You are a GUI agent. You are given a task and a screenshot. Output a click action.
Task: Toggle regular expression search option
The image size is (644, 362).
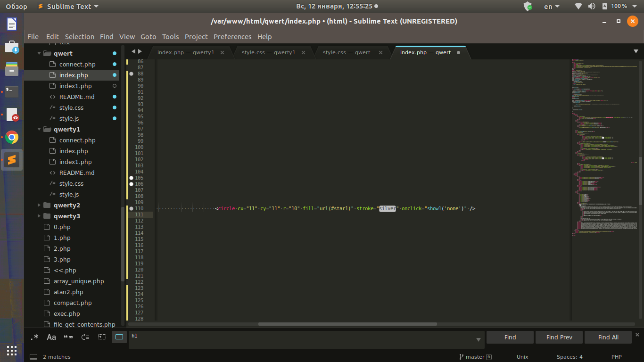(x=34, y=337)
